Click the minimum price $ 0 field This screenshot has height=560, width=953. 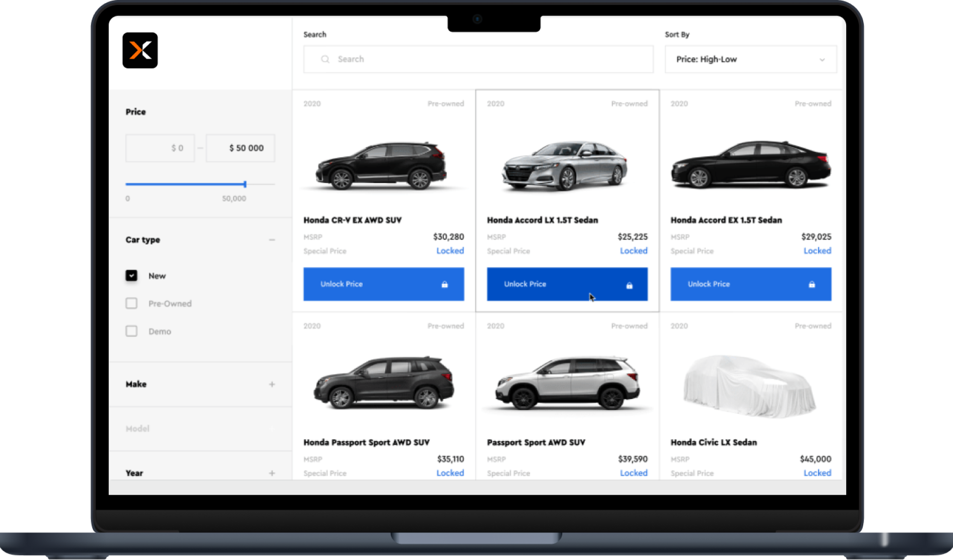(160, 148)
